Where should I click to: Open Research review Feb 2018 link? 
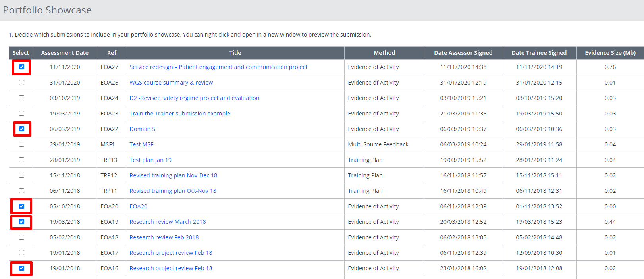164,237
